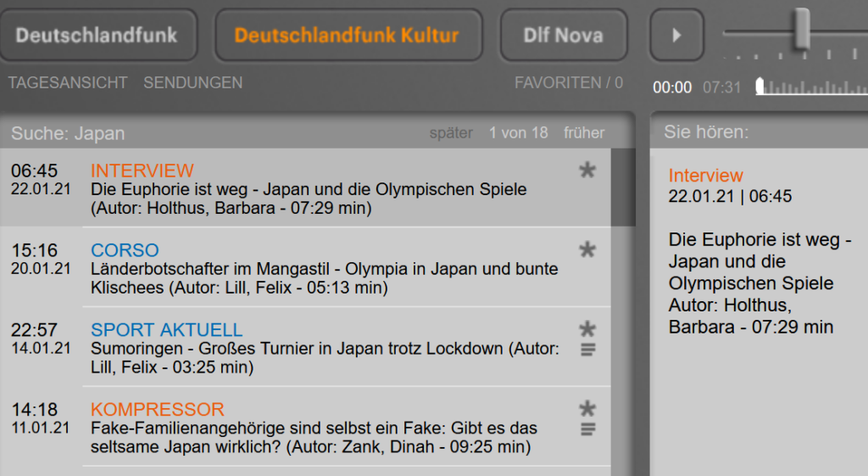This screenshot has height=476, width=868.
Task: Favorite the CORSO Länderbotschafter entry star
Action: click(587, 249)
